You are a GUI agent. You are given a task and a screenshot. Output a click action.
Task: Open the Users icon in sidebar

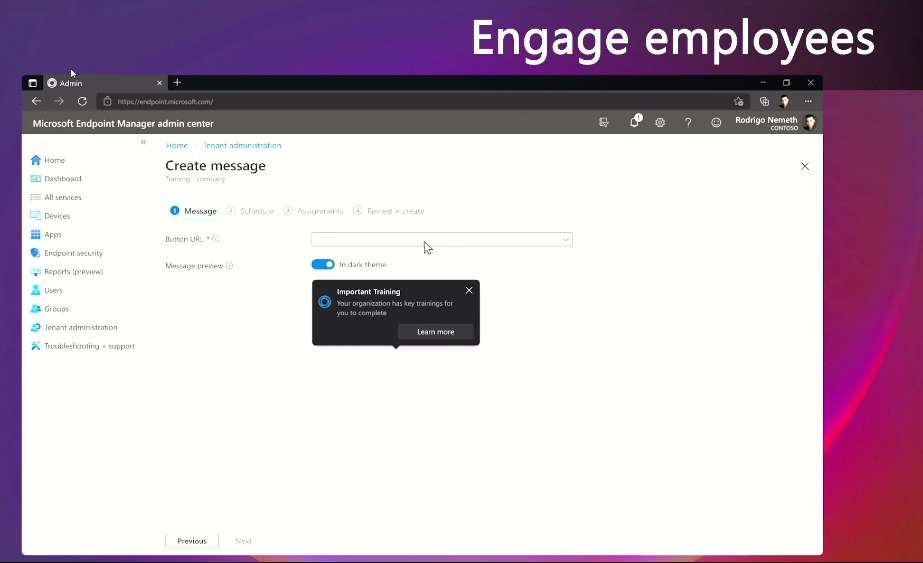point(35,290)
